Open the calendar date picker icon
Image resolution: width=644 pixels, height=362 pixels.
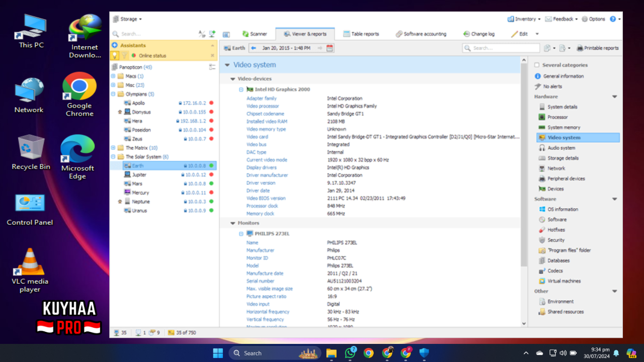point(330,48)
